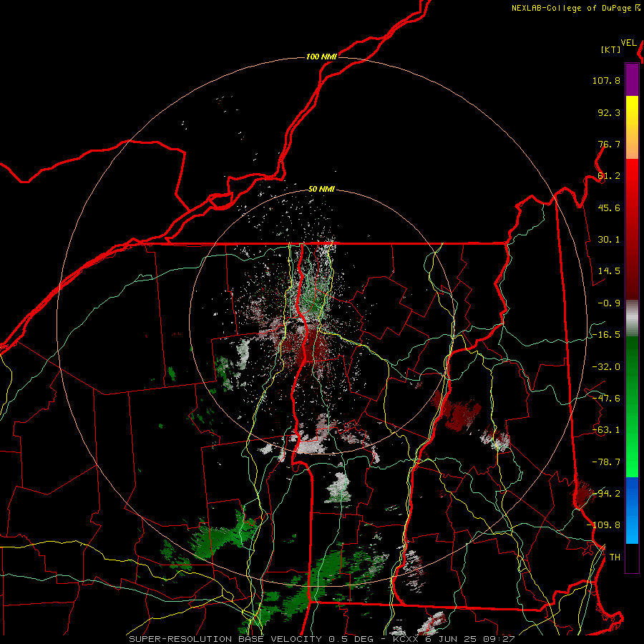Click the -109.8 velocity scale value
Image resolution: width=644 pixels, height=644 pixels.
pos(603,525)
